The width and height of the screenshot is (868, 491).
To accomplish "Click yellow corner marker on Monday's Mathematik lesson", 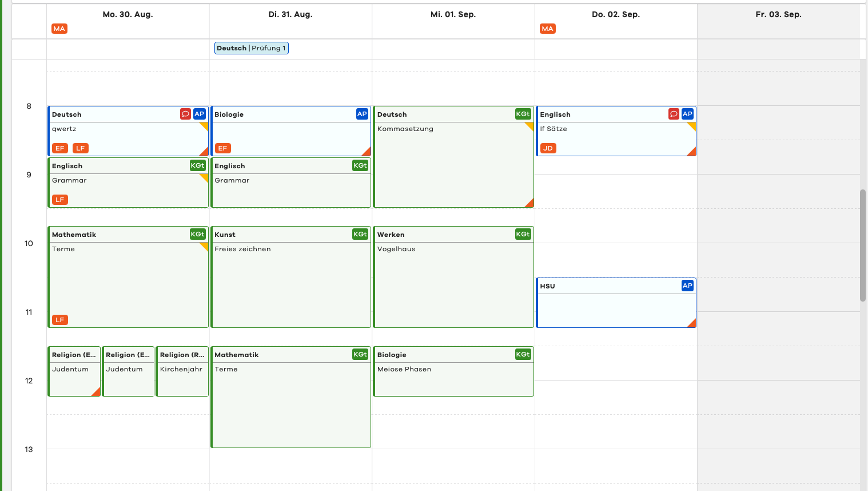I will point(204,246).
